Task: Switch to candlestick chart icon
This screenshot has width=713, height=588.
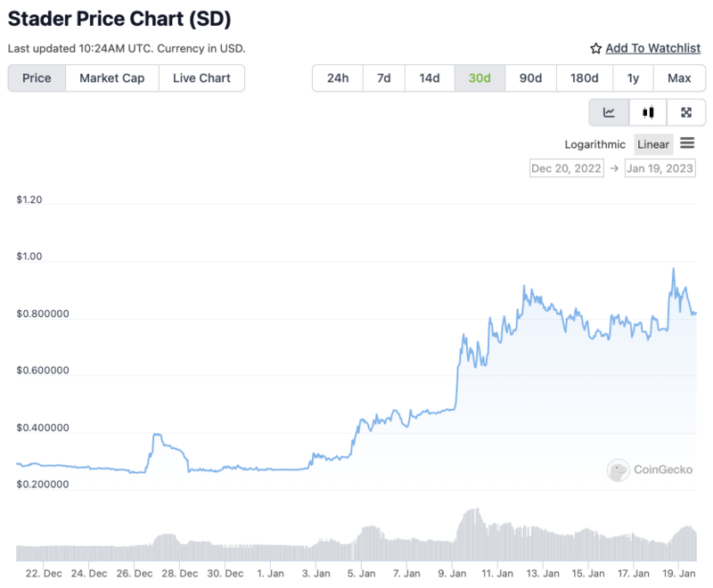Action: pyautogui.click(x=648, y=112)
